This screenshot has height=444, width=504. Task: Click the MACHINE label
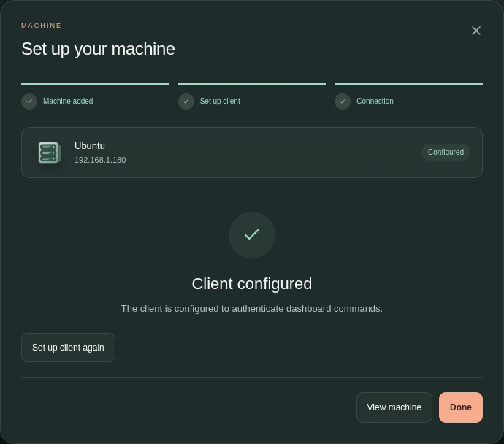tap(41, 26)
